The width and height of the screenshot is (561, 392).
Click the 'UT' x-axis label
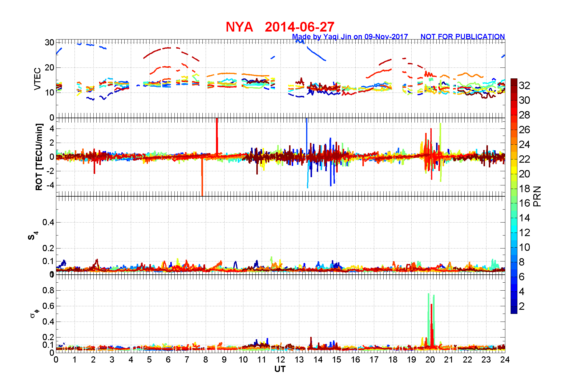tap(280, 369)
